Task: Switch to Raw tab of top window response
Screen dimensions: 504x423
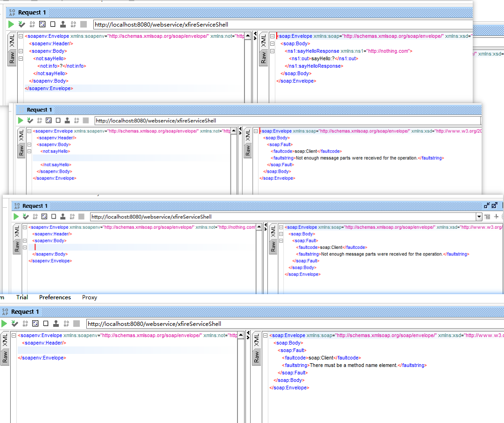Action: point(264,57)
